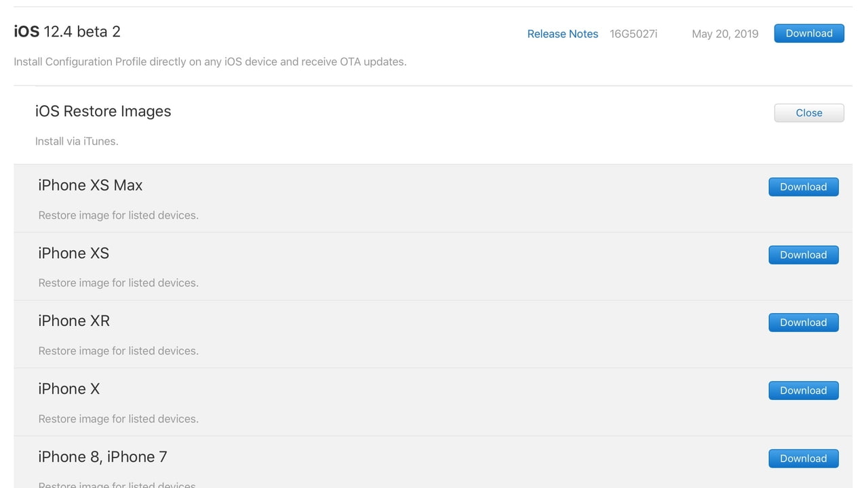Click the iPhone XS Max row title
This screenshot has height=488, width=868.
tap(90, 185)
